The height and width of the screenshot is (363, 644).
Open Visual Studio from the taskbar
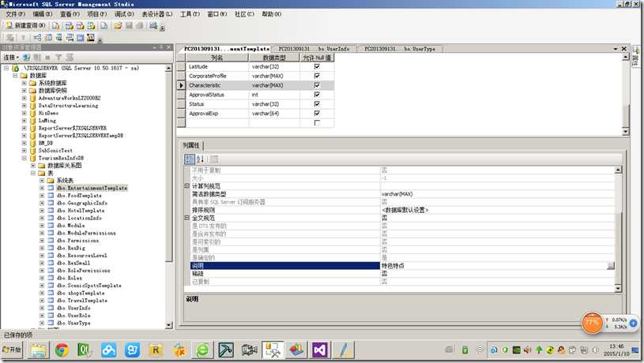pos(320,350)
